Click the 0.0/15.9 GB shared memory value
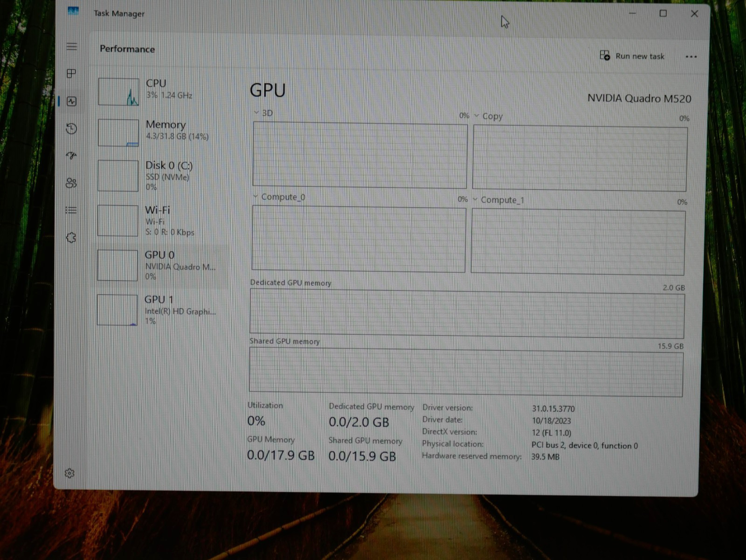746x560 pixels. tap(362, 456)
